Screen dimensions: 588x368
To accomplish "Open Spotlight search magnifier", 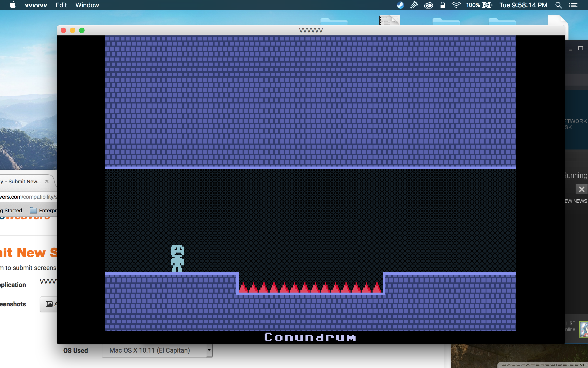I will click(559, 5).
